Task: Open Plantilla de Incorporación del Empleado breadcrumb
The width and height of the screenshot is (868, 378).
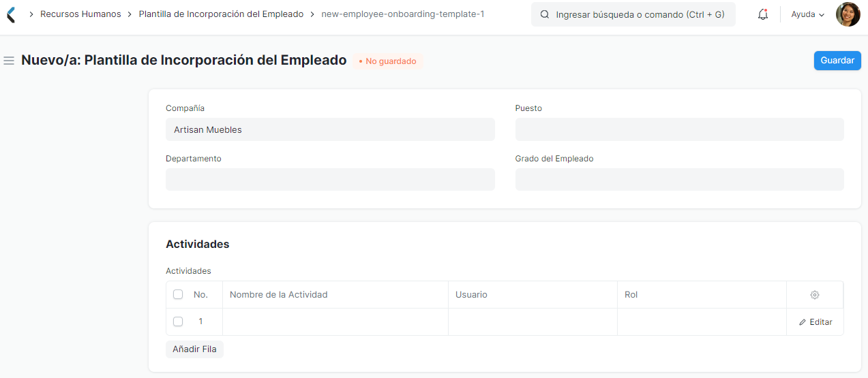Action: coord(221,14)
